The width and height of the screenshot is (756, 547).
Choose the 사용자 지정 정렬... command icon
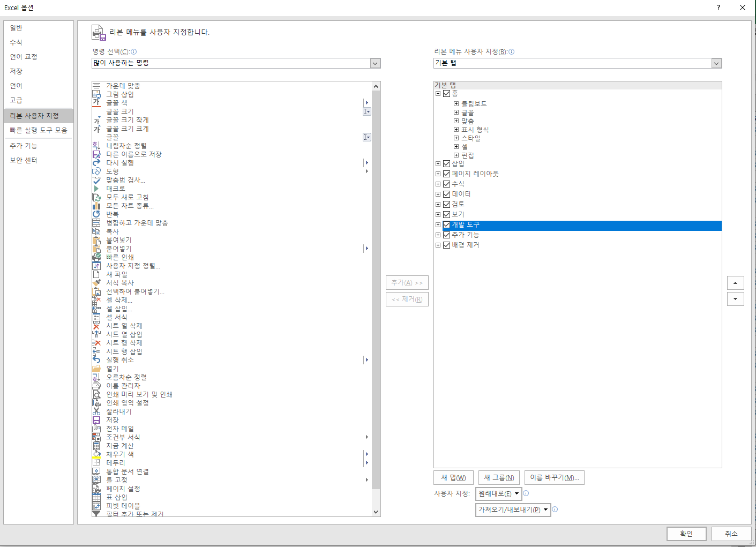[x=96, y=266]
